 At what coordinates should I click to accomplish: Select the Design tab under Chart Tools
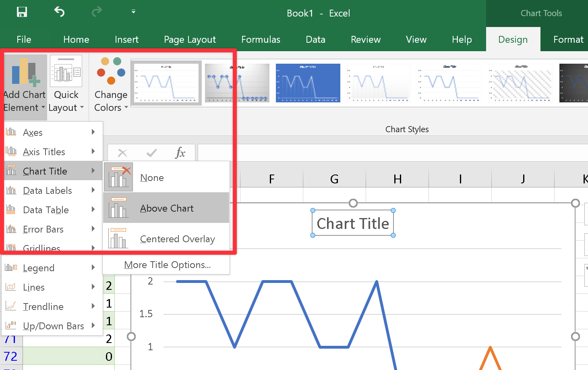tap(513, 39)
